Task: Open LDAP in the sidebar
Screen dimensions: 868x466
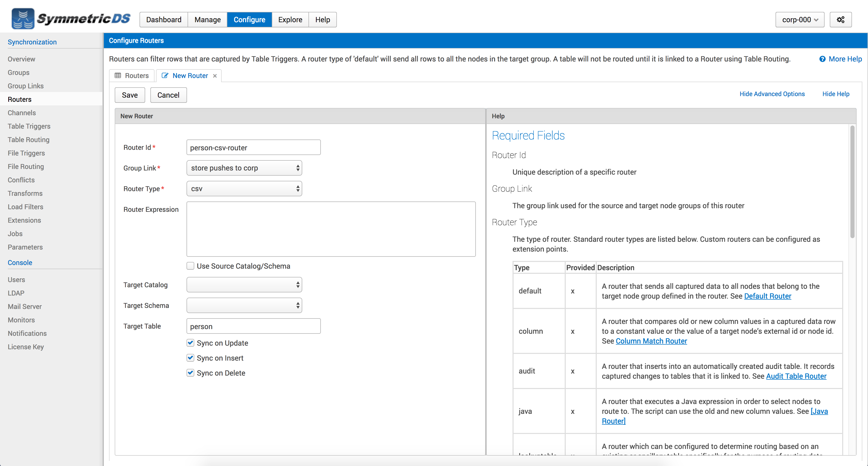Action: (16, 293)
